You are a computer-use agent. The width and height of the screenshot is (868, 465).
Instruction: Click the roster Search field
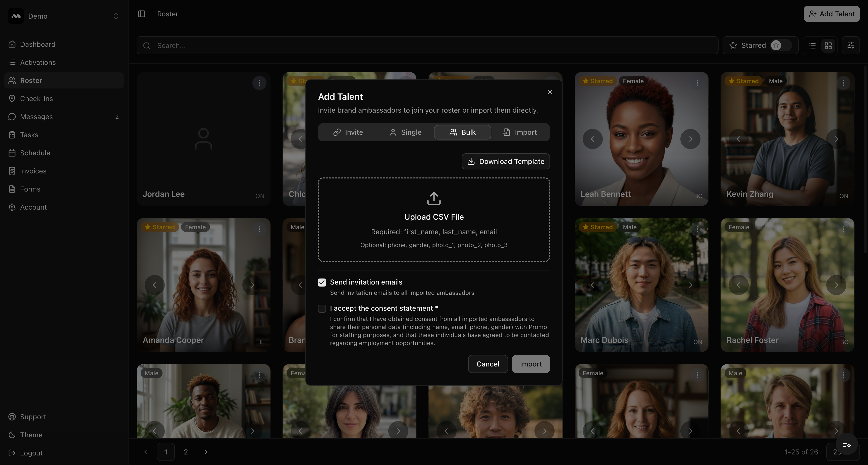[x=427, y=45]
